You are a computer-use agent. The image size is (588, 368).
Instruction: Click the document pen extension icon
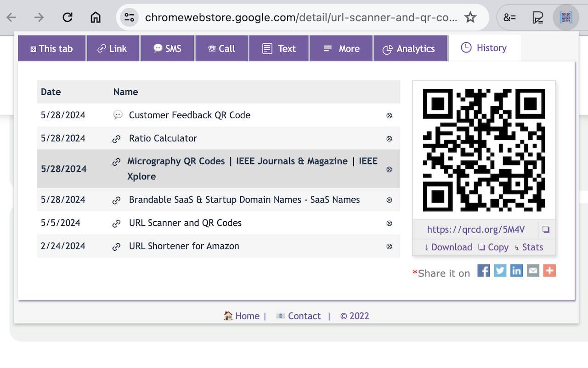point(537,17)
